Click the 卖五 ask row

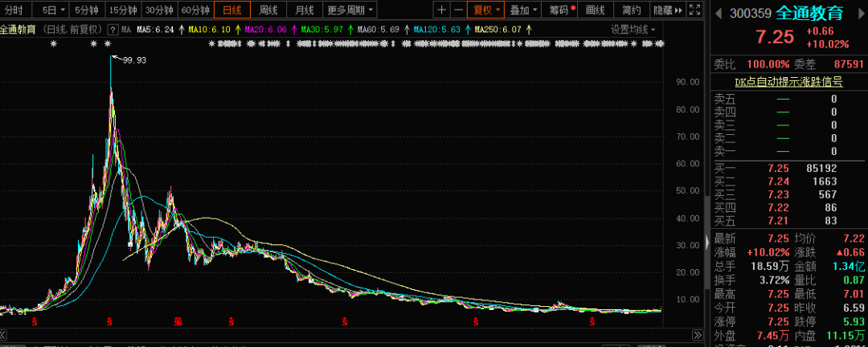click(x=789, y=99)
